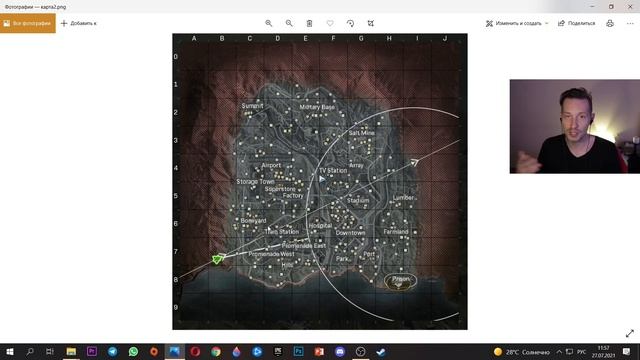Image resolution: width=640 pixels, height=360 pixels.
Task: Print the photo with printer icon
Action: coord(610,23)
